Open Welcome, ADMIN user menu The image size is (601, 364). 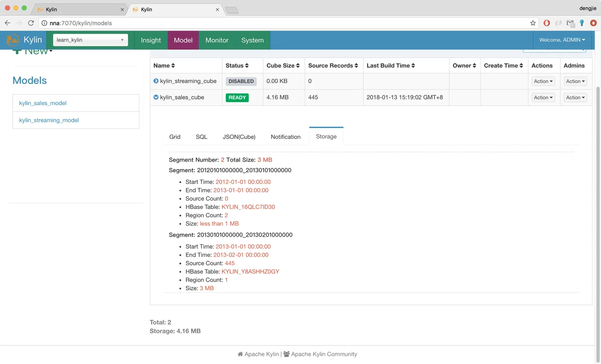[x=562, y=40]
